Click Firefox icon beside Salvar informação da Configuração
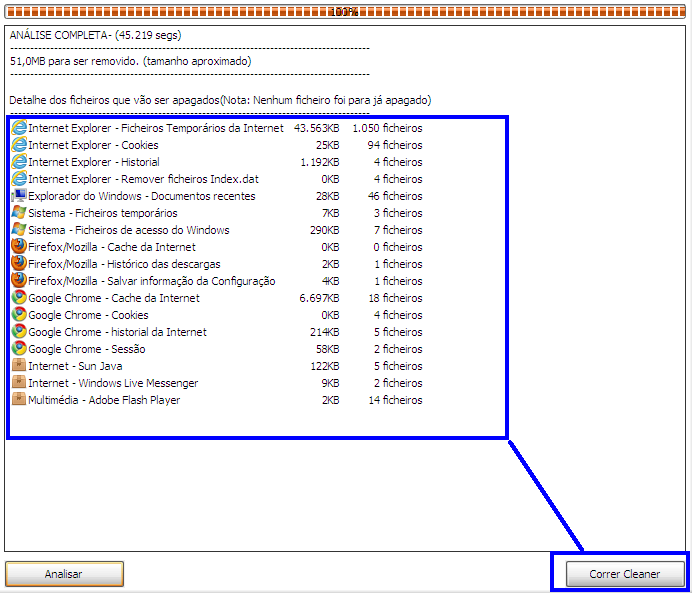 [x=19, y=281]
